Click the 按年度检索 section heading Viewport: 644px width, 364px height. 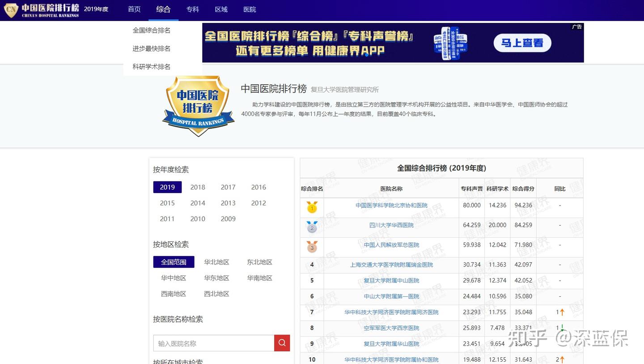(x=171, y=170)
